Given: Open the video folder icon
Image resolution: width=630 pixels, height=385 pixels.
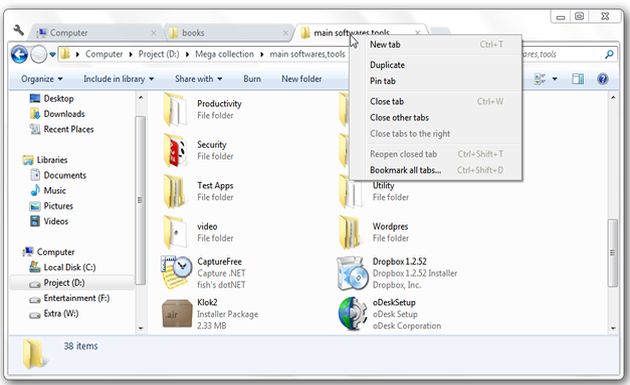Looking at the screenshot, I should pyautogui.click(x=175, y=232).
